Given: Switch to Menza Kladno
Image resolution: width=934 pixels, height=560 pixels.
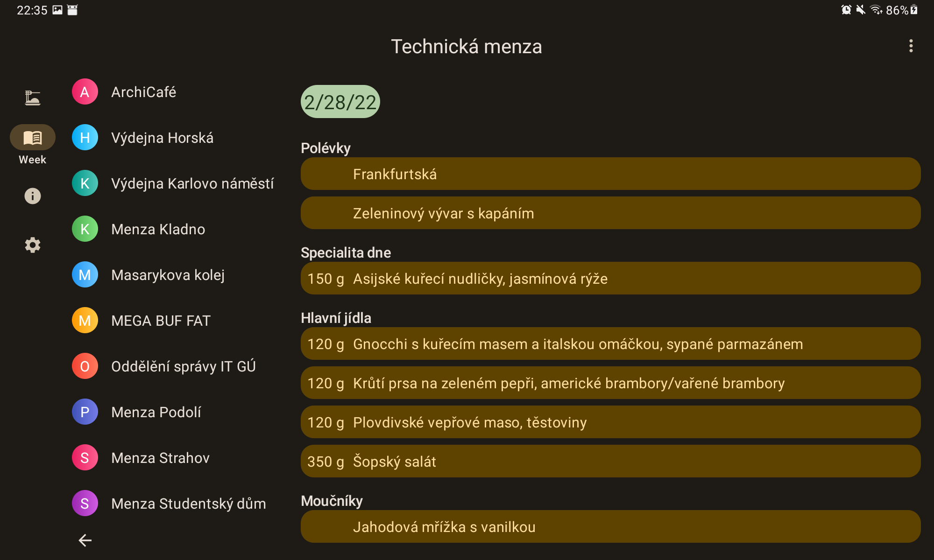Looking at the screenshot, I should point(158,229).
